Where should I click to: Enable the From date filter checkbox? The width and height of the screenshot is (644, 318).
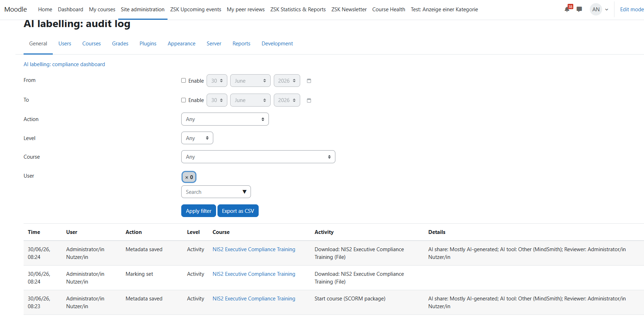[x=184, y=81]
